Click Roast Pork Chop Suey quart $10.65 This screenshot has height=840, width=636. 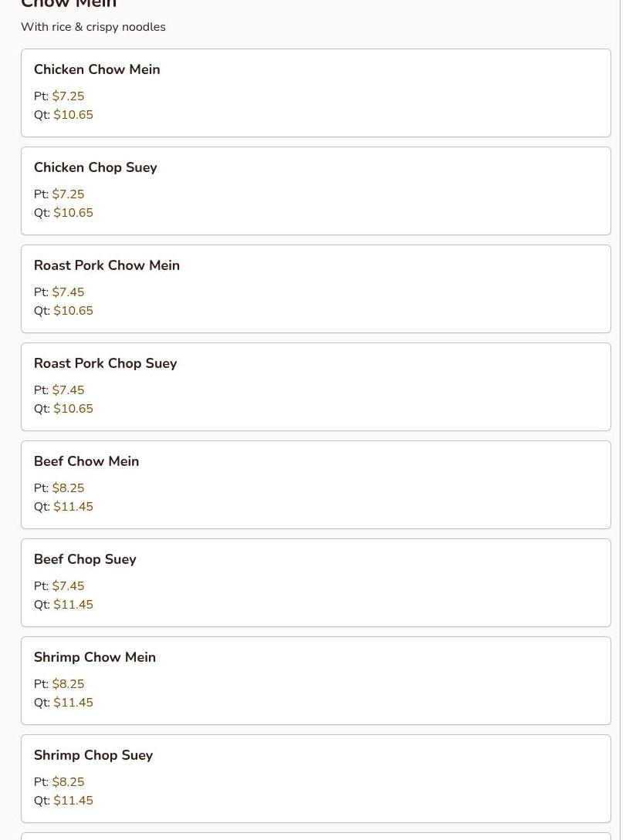click(x=73, y=409)
